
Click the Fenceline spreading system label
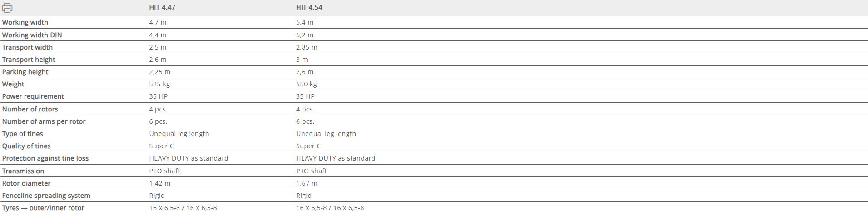click(x=46, y=196)
